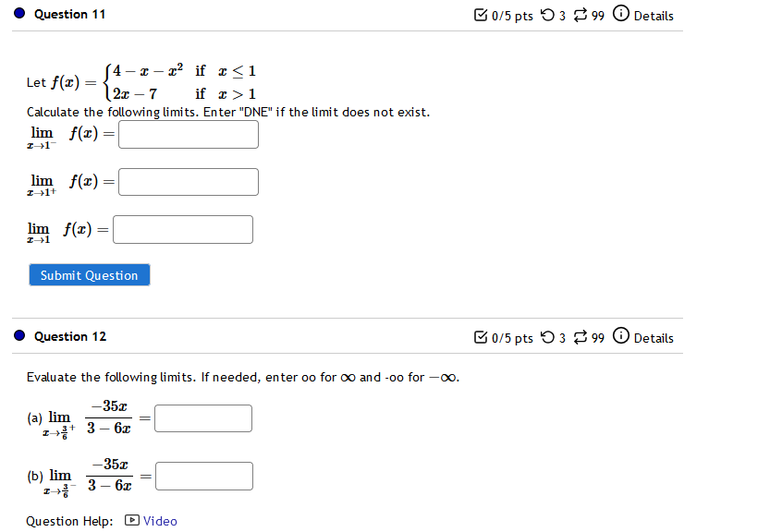Click the reattempt arrows icon for Question 12
782x532 pixels.
point(580,337)
